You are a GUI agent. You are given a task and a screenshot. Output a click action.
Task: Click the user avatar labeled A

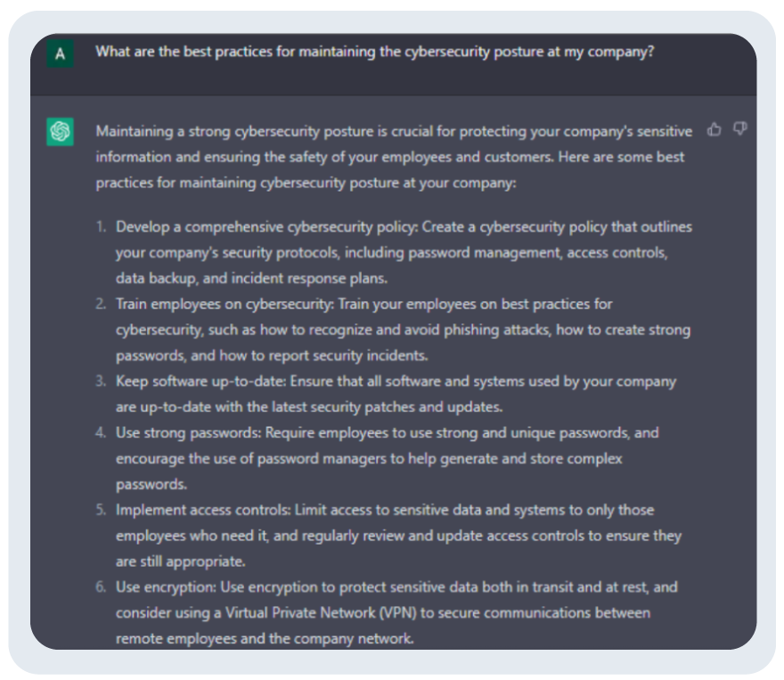[x=60, y=53]
